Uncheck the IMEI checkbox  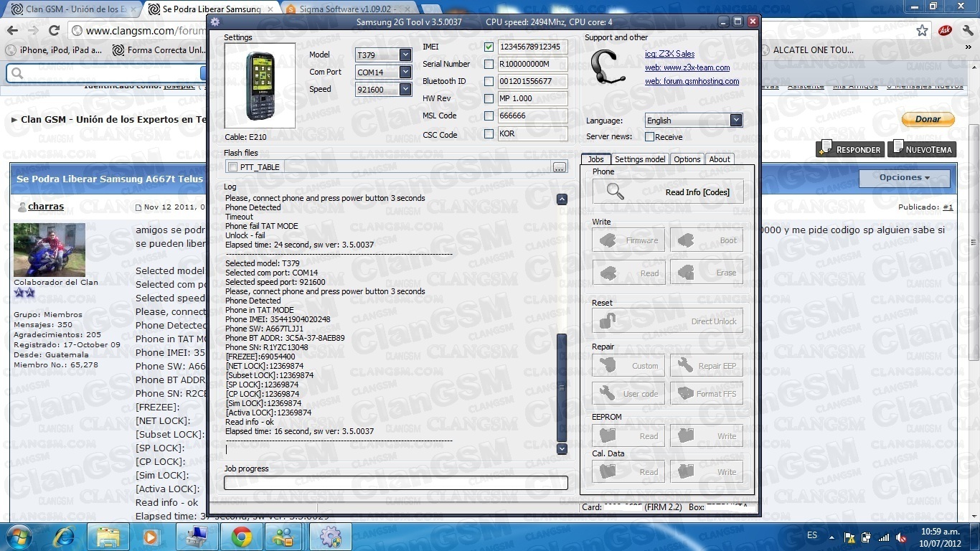tap(489, 47)
